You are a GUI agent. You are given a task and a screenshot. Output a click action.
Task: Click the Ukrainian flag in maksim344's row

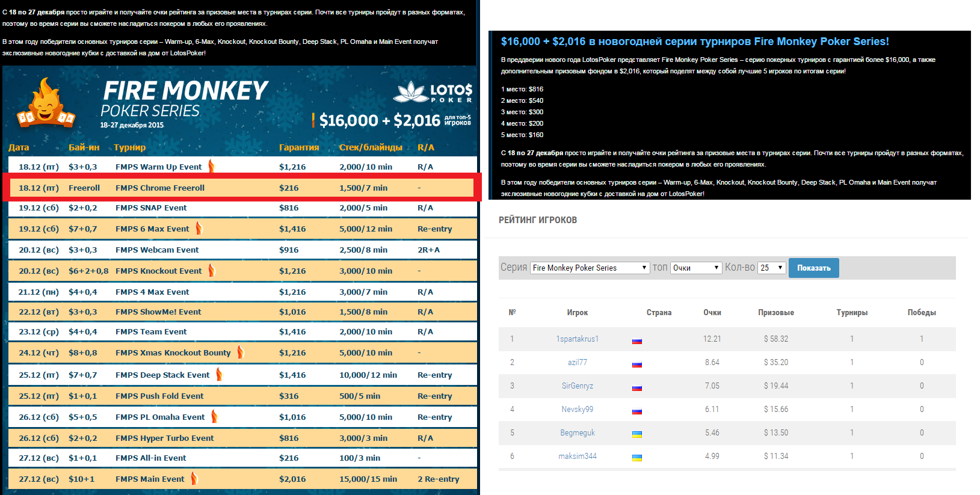point(637,458)
